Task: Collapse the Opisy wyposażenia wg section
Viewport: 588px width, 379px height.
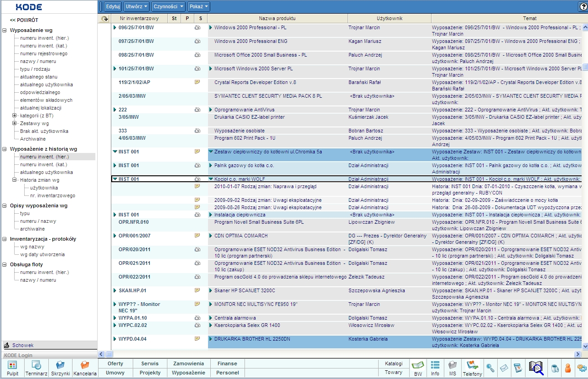Action: [x=5, y=206]
